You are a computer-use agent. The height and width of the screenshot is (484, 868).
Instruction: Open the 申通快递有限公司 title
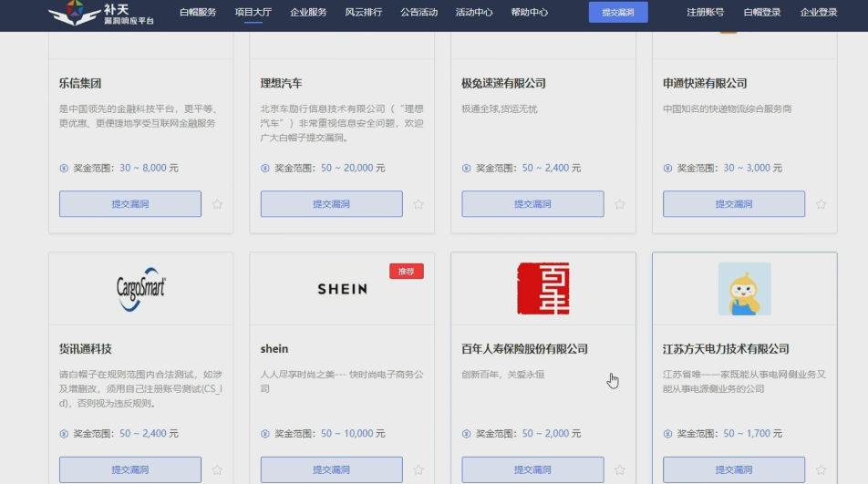pyautogui.click(x=705, y=84)
